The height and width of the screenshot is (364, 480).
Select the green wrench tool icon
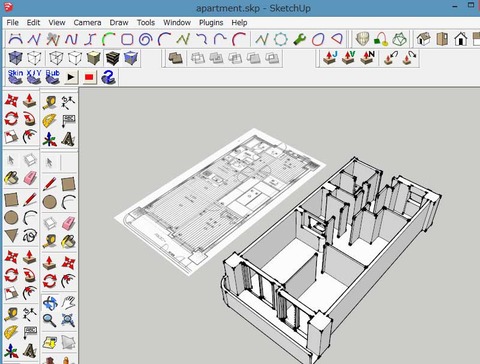[299, 39]
